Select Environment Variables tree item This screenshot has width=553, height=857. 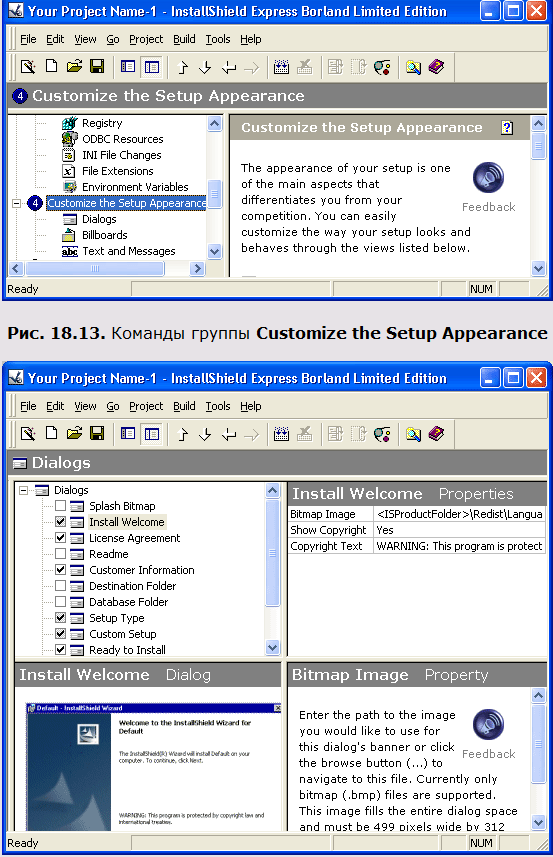pyautogui.click(x=135, y=187)
